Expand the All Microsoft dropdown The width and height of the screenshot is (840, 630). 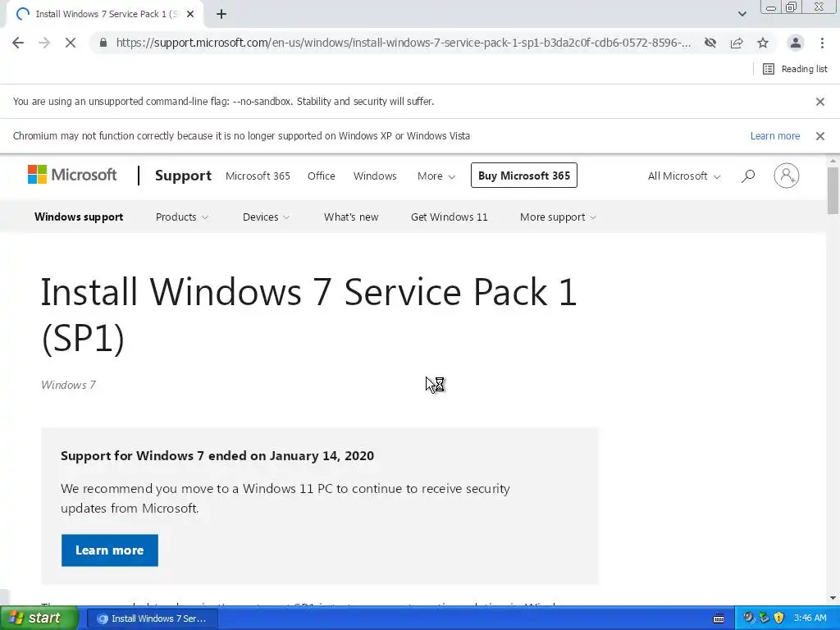click(683, 176)
